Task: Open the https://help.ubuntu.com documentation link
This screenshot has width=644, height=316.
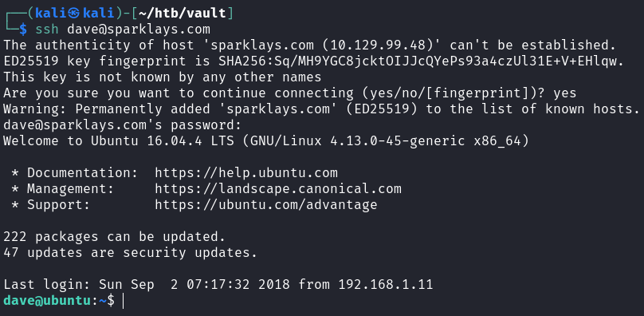Action: [x=246, y=173]
